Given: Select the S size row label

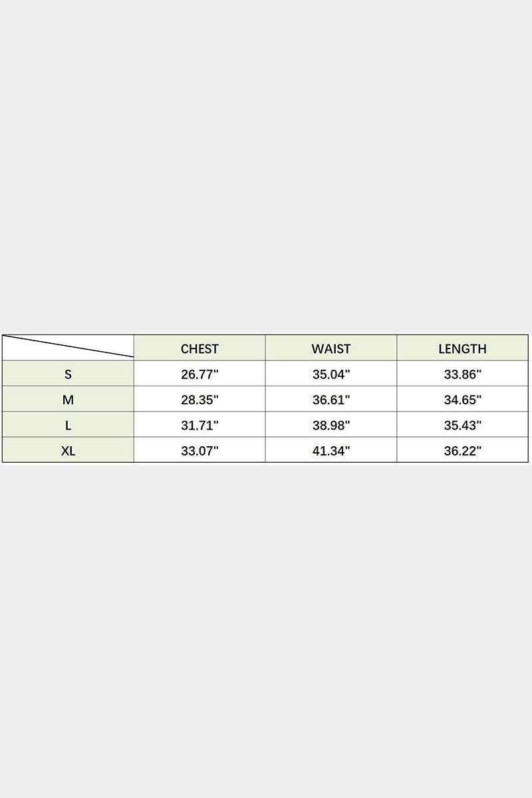Looking at the screenshot, I should [x=68, y=374].
